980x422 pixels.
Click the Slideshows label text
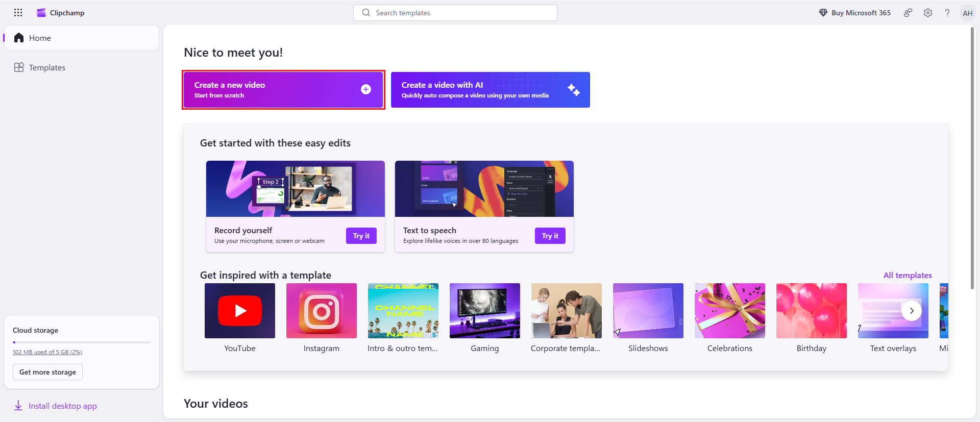(648, 349)
